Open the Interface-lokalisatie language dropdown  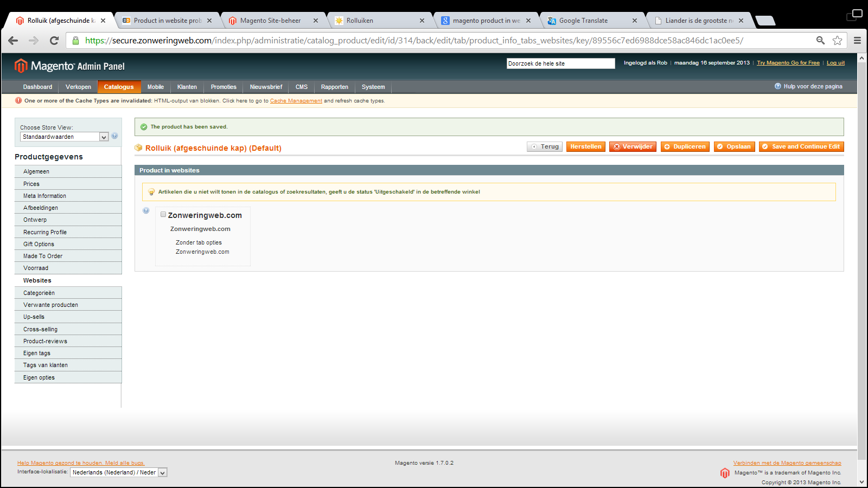coord(118,472)
